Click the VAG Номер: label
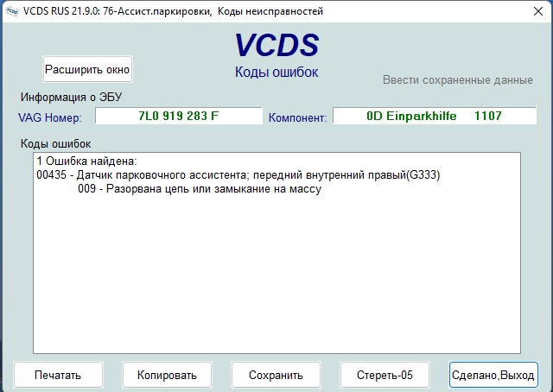Image resolution: width=553 pixels, height=392 pixels. [50, 117]
